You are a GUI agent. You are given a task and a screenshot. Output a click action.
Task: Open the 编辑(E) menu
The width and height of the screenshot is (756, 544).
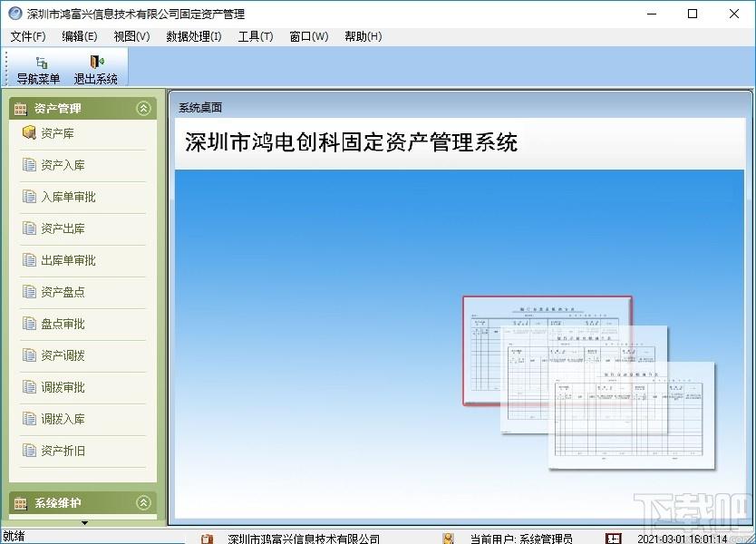(80, 36)
